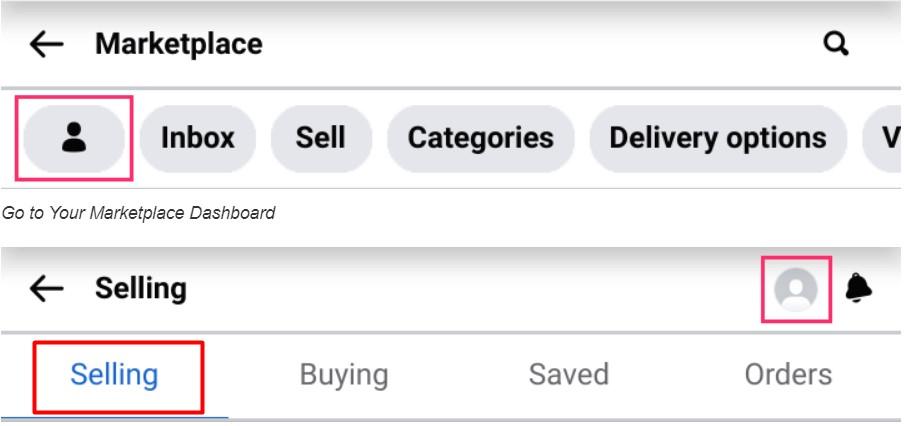906x426 pixels.
Task: Tap the partially visible V pill
Action: (882, 138)
